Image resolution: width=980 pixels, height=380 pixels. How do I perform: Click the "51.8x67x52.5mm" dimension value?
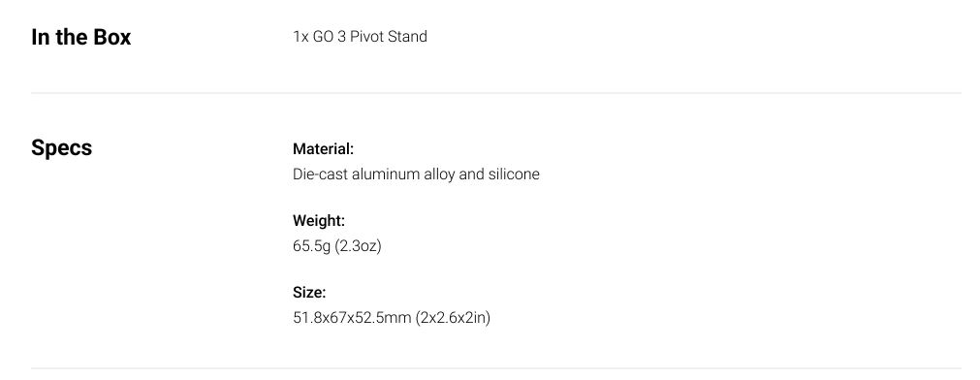coord(352,318)
